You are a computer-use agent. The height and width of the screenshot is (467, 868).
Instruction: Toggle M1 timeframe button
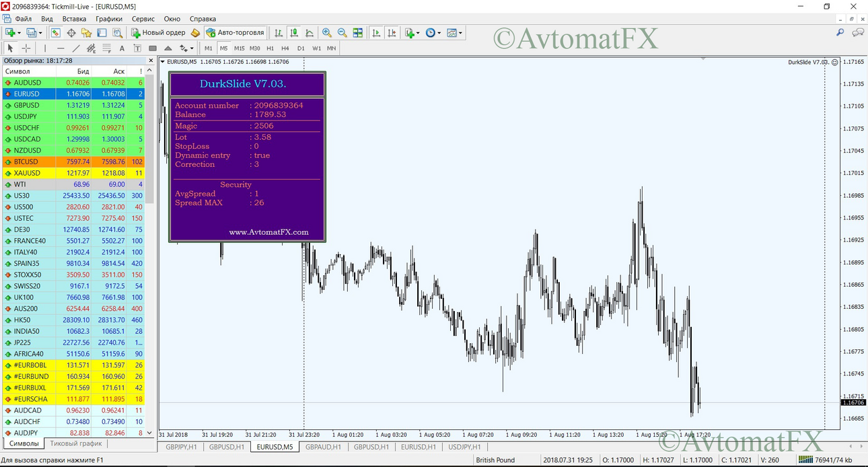pyautogui.click(x=209, y=48)
